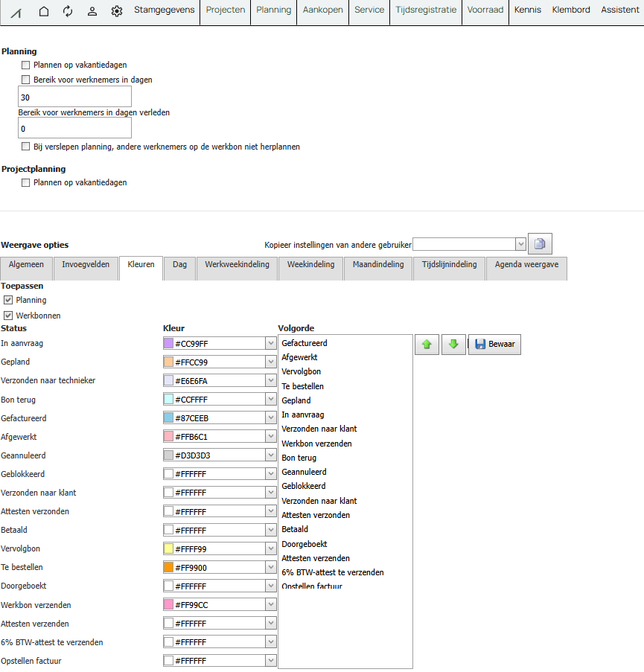This screenshot has height=672, width=644.
Task: Select Werkbon verzenden in Volgorde list
Action: coord(316,444)
